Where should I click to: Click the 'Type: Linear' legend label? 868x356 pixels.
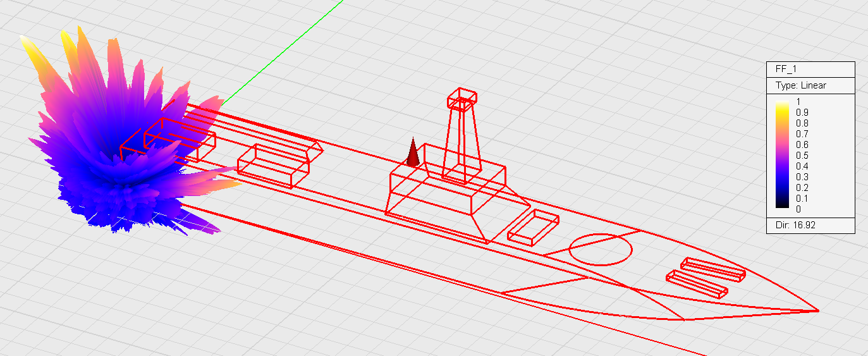(x=801, y=85)
